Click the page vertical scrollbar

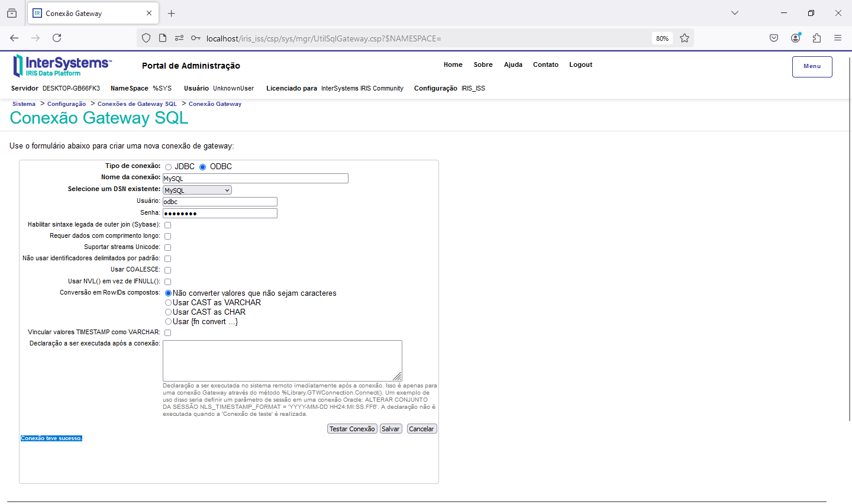(x=850, y=237)
